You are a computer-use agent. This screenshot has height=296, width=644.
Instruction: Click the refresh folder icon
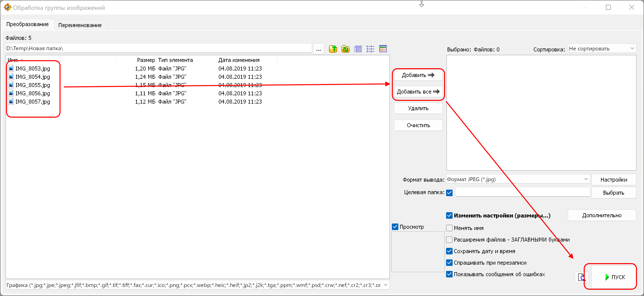tap(346, 49)
